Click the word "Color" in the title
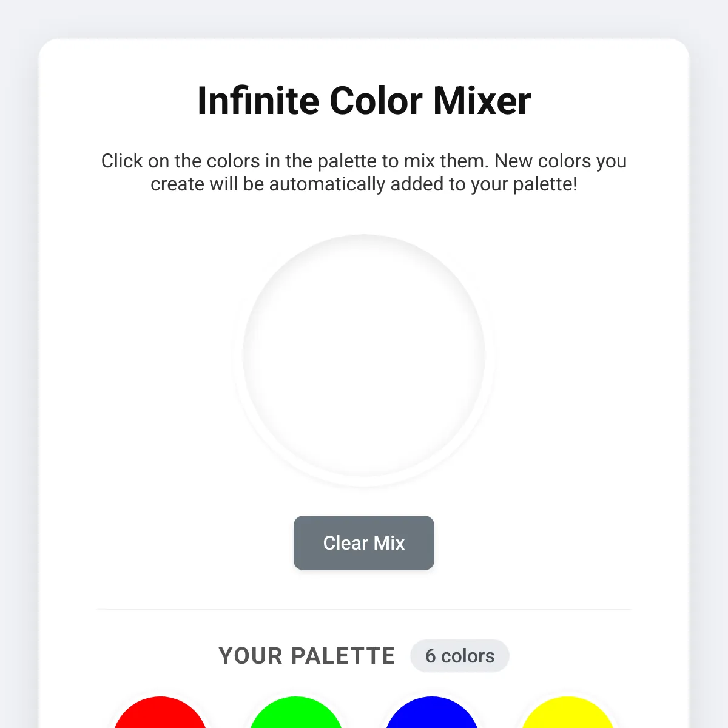Screen dimensions: 728x728 pyautogui.click(x=376, y=101)
